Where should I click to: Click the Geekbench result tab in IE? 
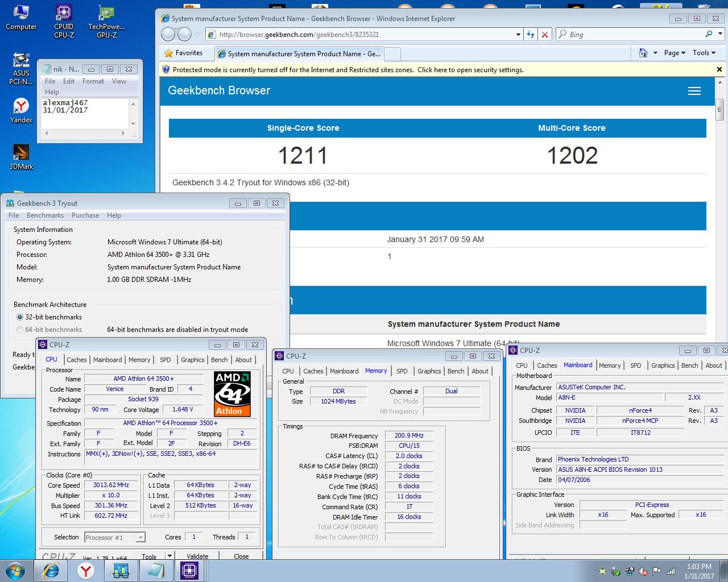pos(300,54)
